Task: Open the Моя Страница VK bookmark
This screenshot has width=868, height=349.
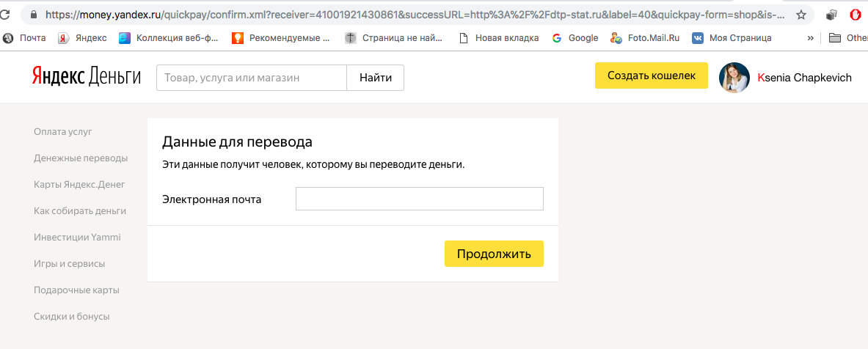Action: coord(732,38)
